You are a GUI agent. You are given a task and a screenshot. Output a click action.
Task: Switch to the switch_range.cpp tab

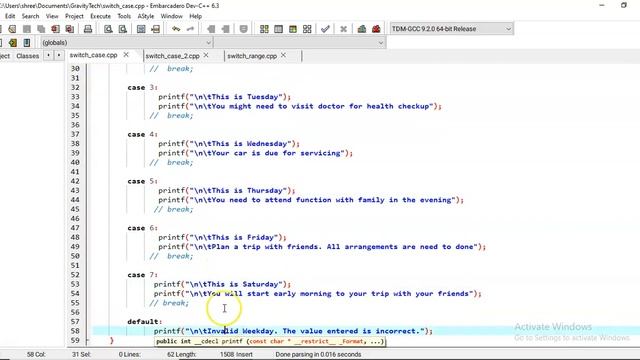pyautogui.click(x=252, y=56)
